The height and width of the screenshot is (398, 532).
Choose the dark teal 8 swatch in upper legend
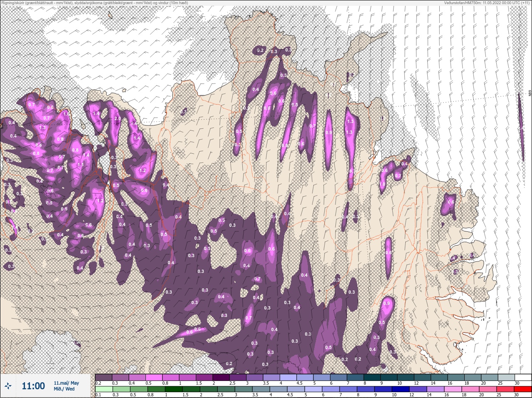tap(372, 377)
